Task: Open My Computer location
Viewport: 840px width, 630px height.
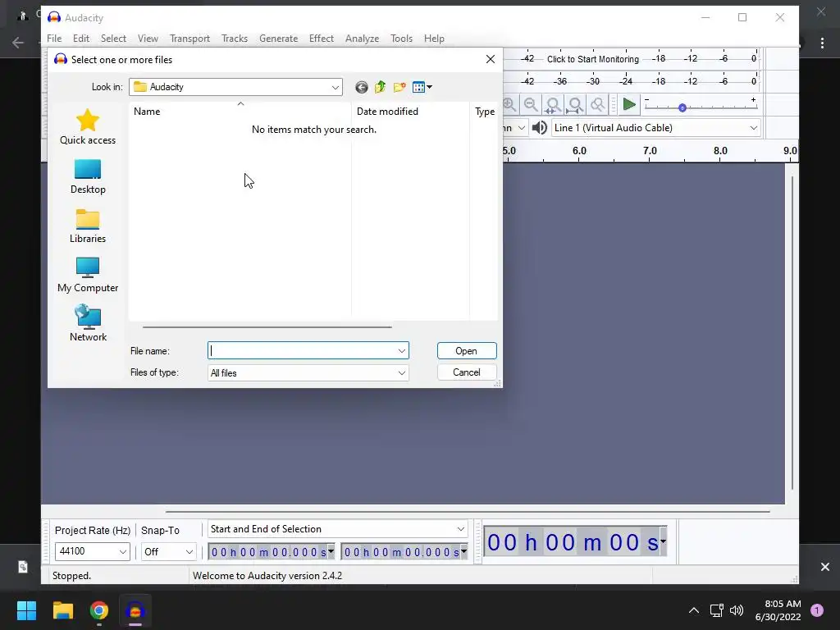Action: click(x=87, y=276)
